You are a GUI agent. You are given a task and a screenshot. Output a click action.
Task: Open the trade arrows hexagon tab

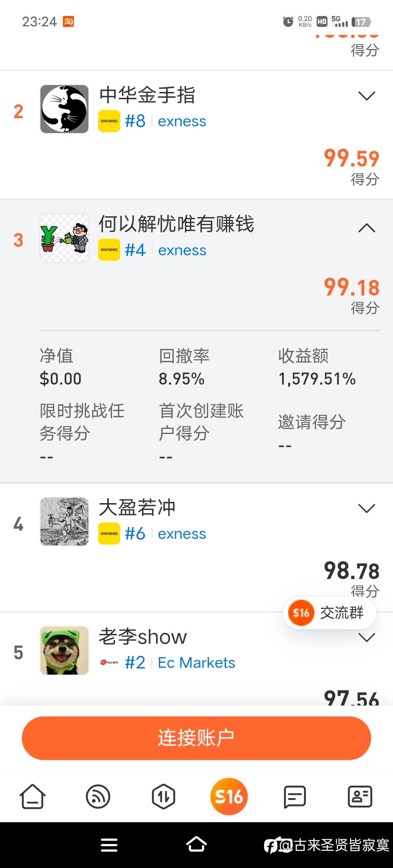[163, 796]
